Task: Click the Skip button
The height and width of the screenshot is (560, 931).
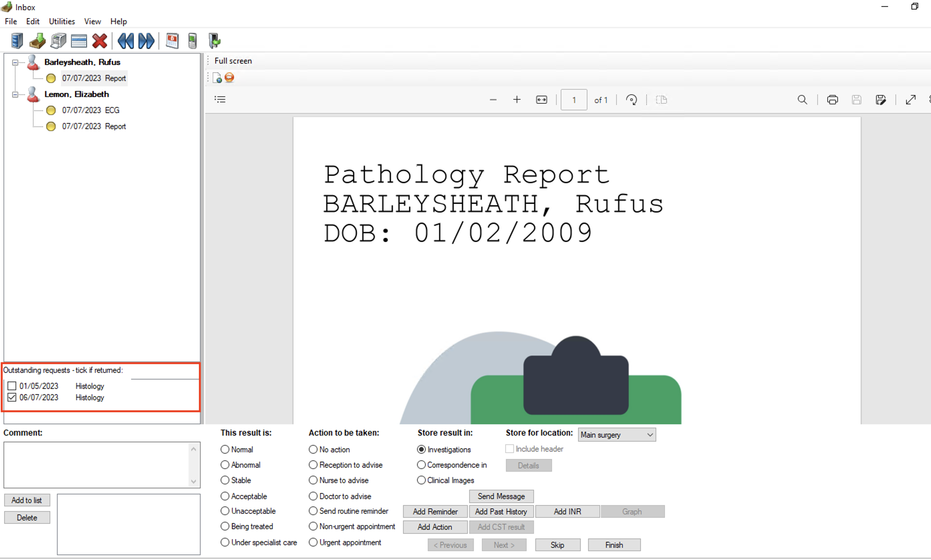Action: tap(557, 545)
